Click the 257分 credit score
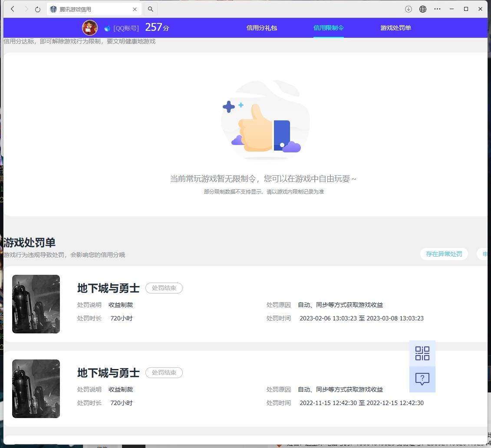The image size is (491, 448). pyautogui.click(x=157, y=27)
